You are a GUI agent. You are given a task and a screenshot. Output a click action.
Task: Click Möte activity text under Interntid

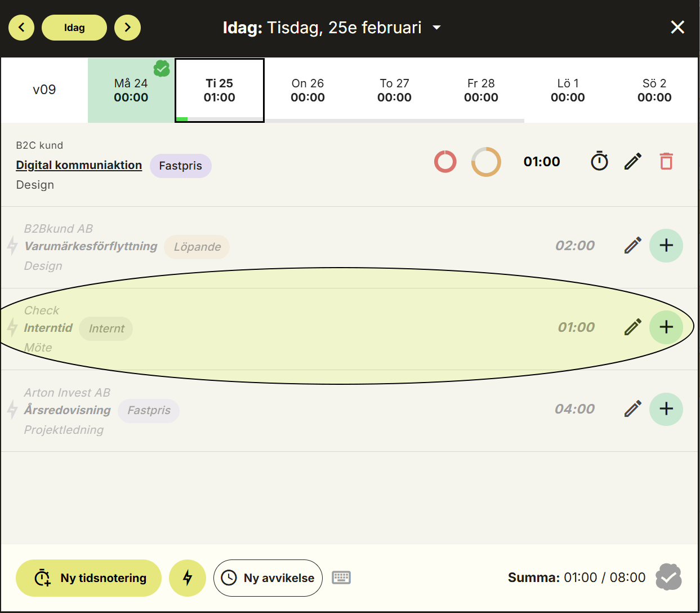point(38,348)
